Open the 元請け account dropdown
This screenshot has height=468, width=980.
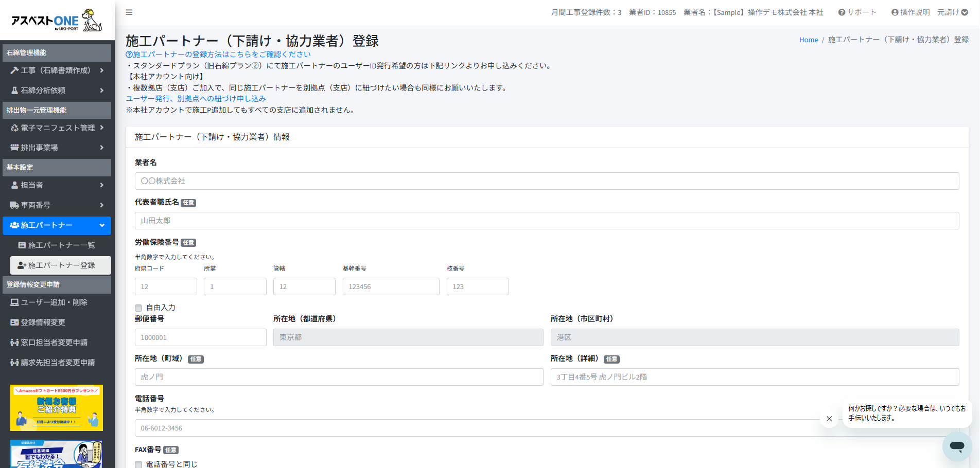click(x=952, y=12)
